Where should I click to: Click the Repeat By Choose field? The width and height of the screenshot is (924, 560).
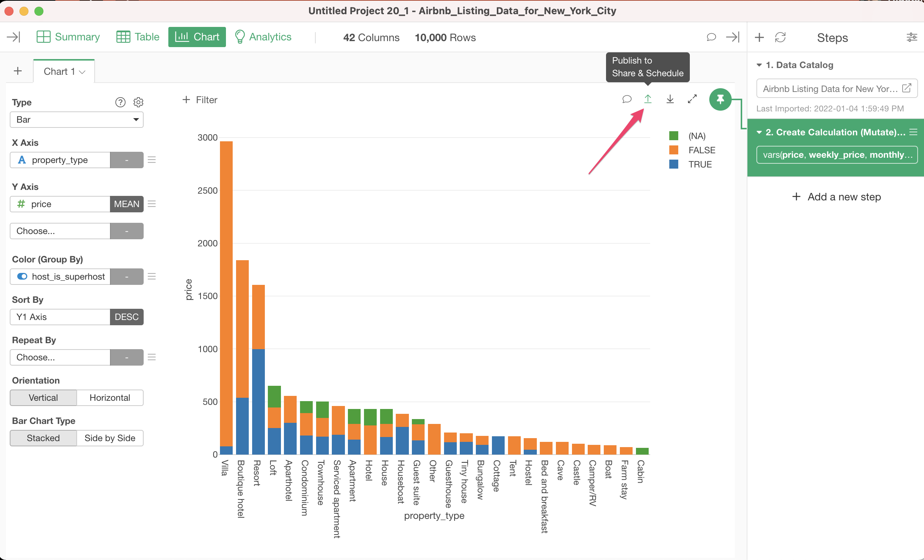pyautogui.click(x=60, y=357)
